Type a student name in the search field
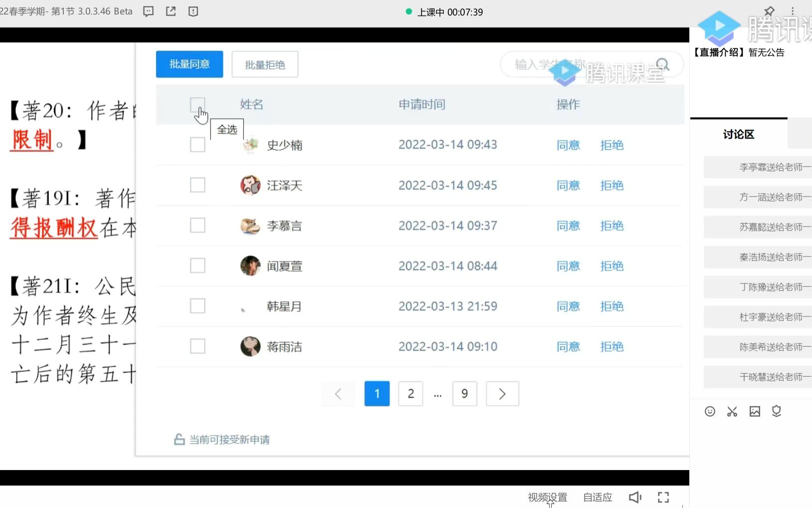Viewport: 812px width, 508px height. pyautogui.click(x=574, y=64)
